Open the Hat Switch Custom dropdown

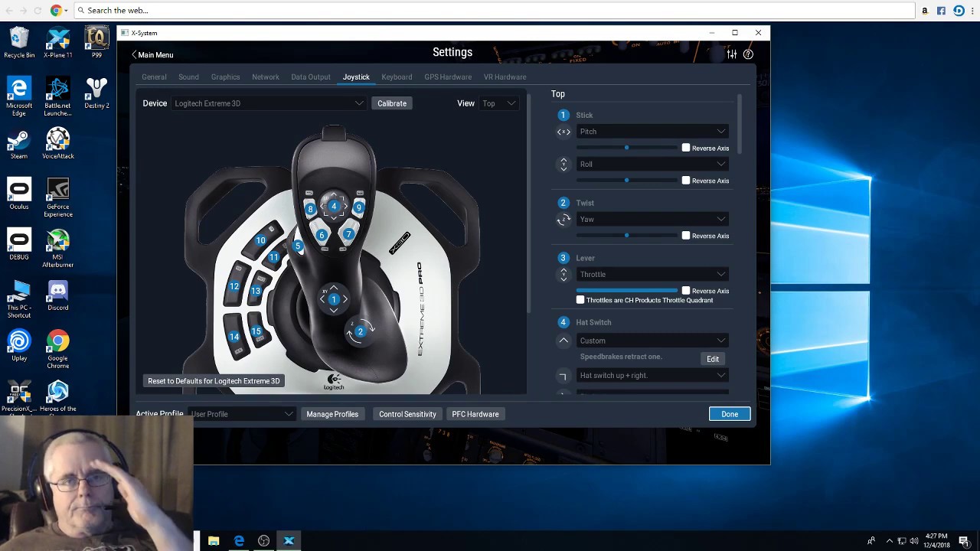pos(652,341)
